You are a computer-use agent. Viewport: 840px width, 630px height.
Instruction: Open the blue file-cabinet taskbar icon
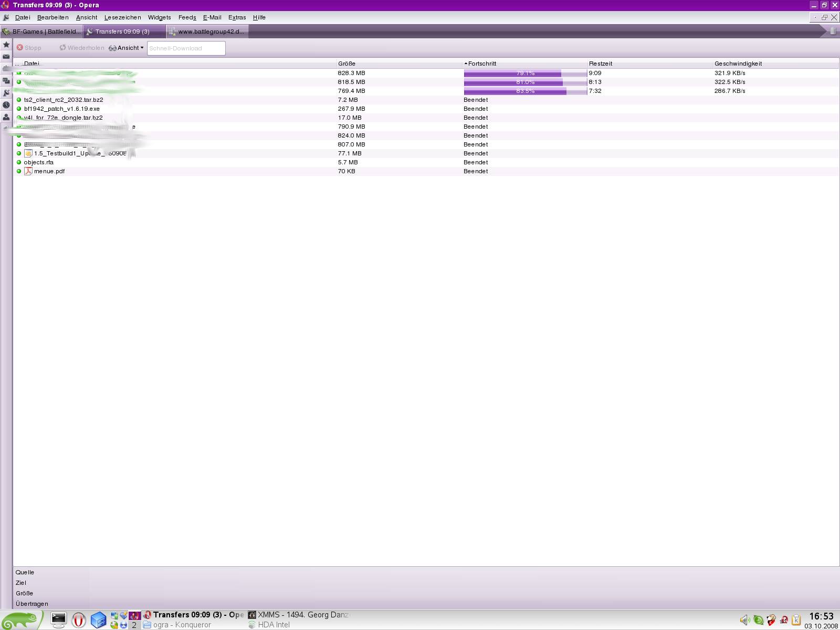point(98,620)
